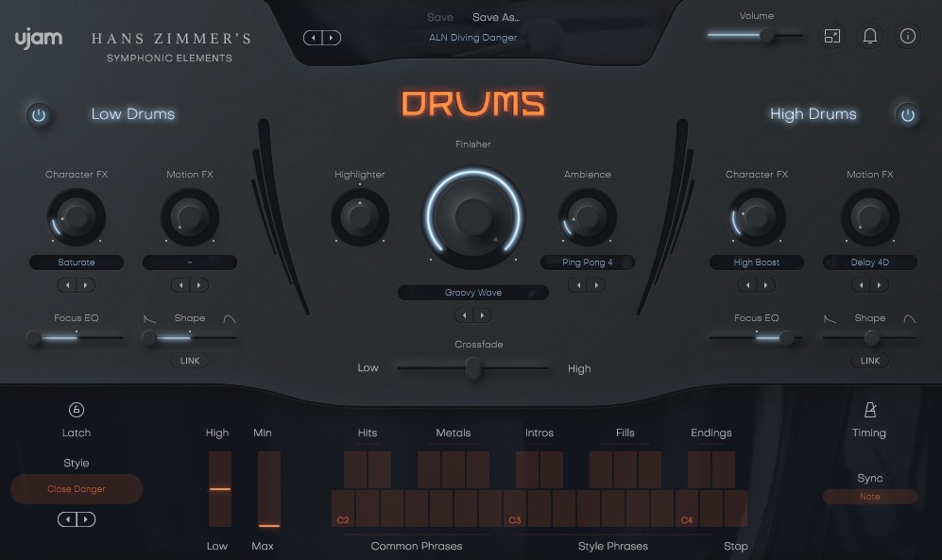The height and width of the screenshot is (560, 942).
Task: Select next Style arrow
Action: click(x=86, y=519)
